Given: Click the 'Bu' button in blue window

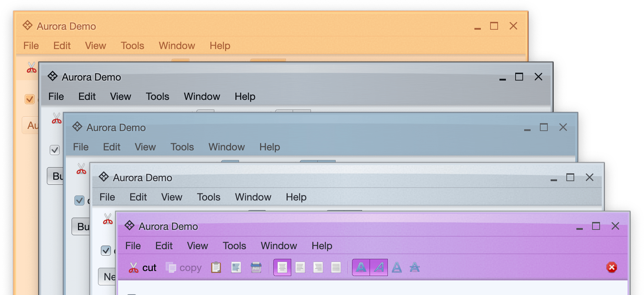Looking at the screenshot, I should coord(81,226).
